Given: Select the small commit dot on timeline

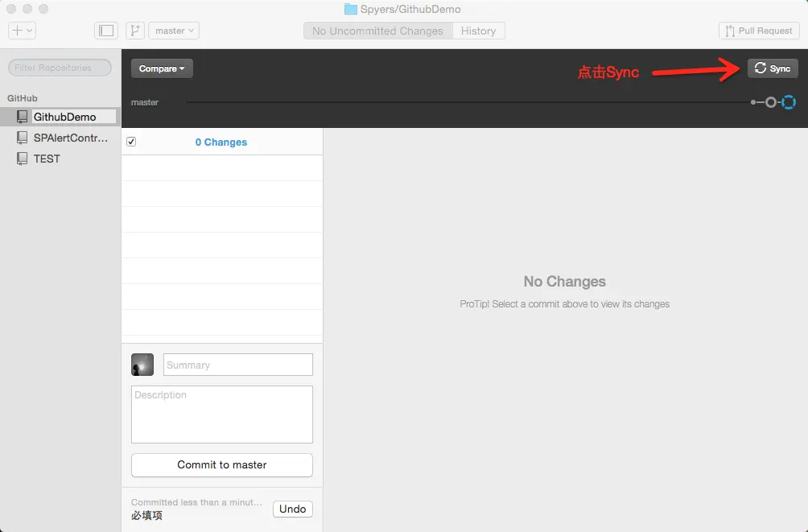Looking at the screenshot, I should (753, 102).
